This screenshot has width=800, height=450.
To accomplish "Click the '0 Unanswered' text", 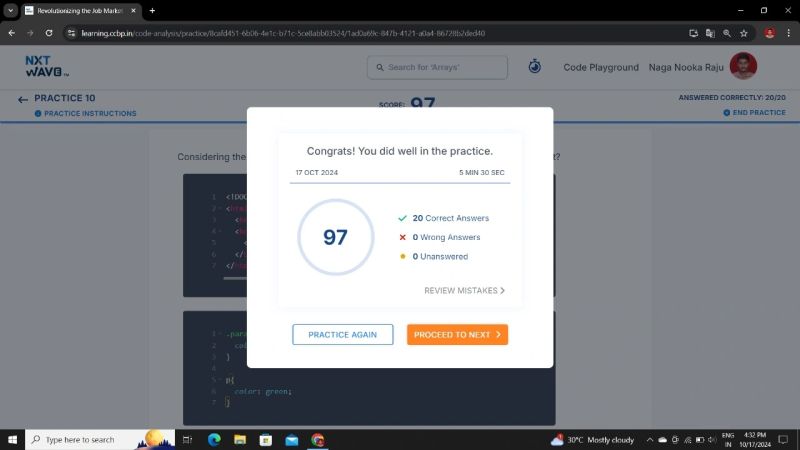I will click(440, 257).
